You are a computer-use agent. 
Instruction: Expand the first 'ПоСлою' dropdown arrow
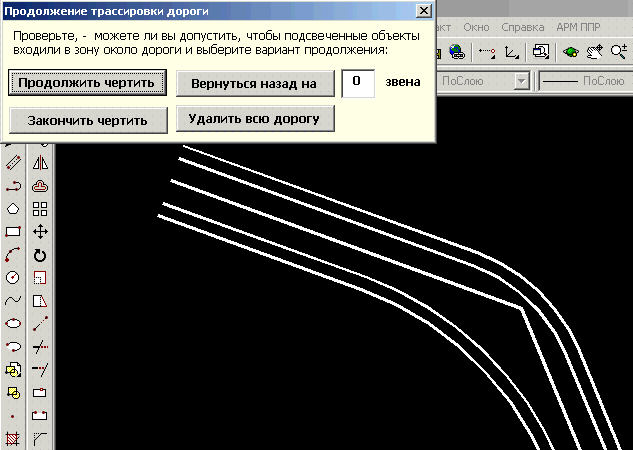(x=521, y=82)
